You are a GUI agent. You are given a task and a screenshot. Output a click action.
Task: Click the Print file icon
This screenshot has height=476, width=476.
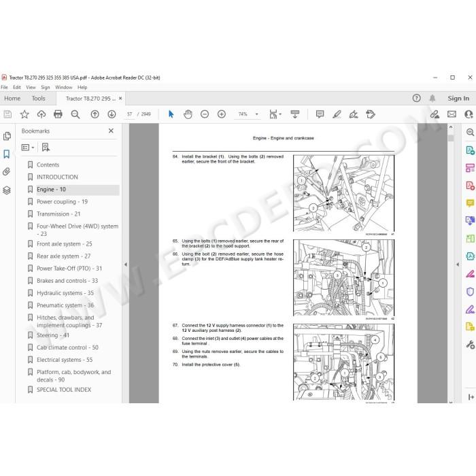coord(58,114)
